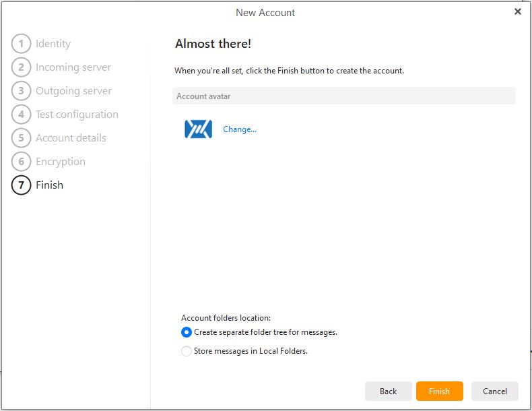The height and width of the screenshot is (411, 532).
Task: Open the Change avatar link
Action: (240, 129)
